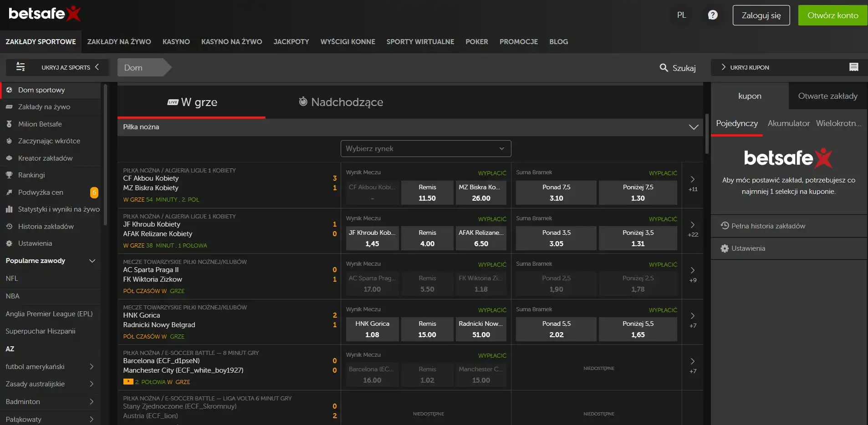Click the sports filter list icon

[20, 67]
